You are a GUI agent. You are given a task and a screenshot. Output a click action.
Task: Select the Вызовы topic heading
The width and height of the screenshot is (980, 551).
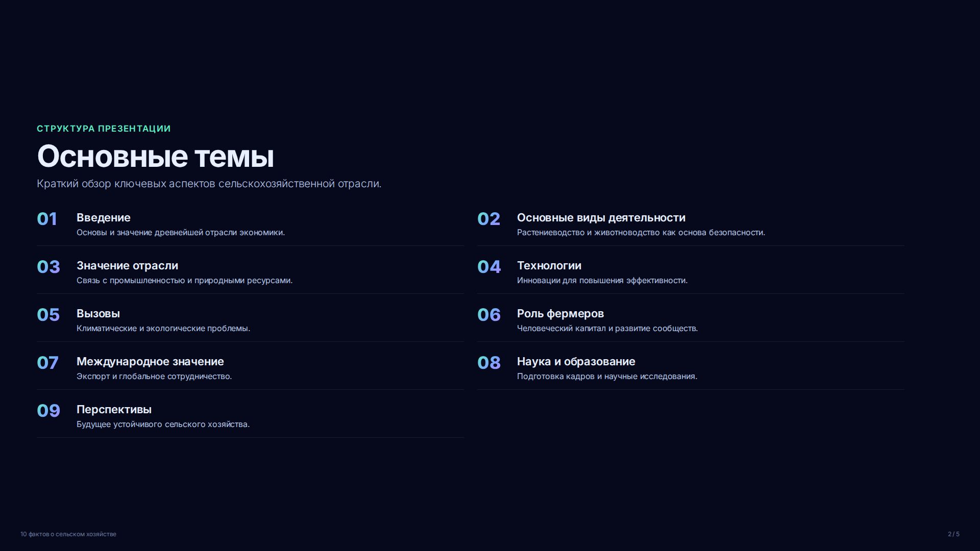(x=98, y=314)
